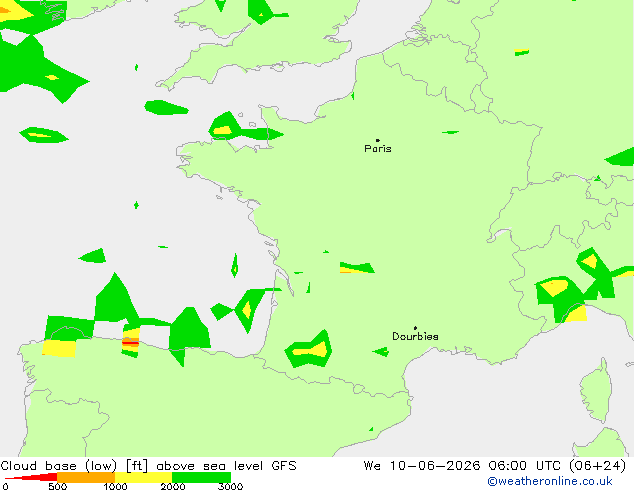Click the legend value '2000'
634x490 pixels.
173,486
